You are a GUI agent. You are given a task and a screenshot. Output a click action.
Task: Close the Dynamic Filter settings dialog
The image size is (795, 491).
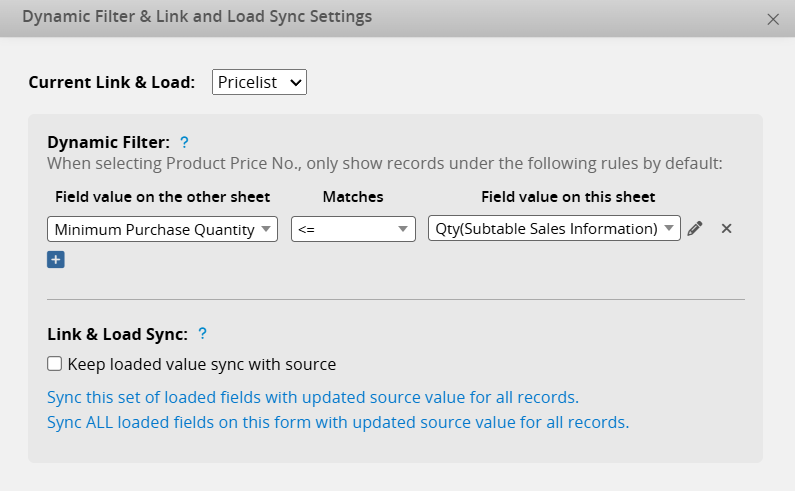pyautogui.click(x=772, y=19)
